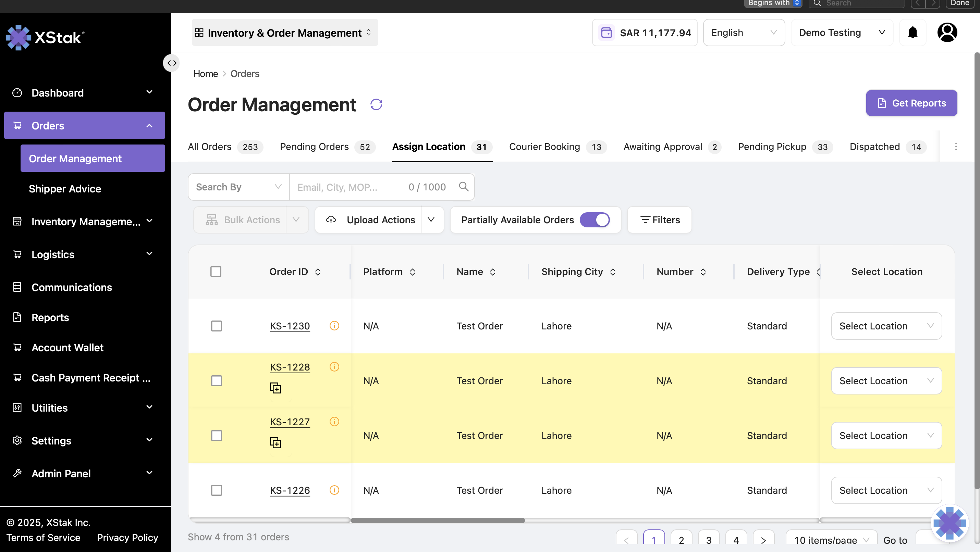Toggle Partially Available Orders switch
This screenshot has width=980, height=552.
click(594, 220)
